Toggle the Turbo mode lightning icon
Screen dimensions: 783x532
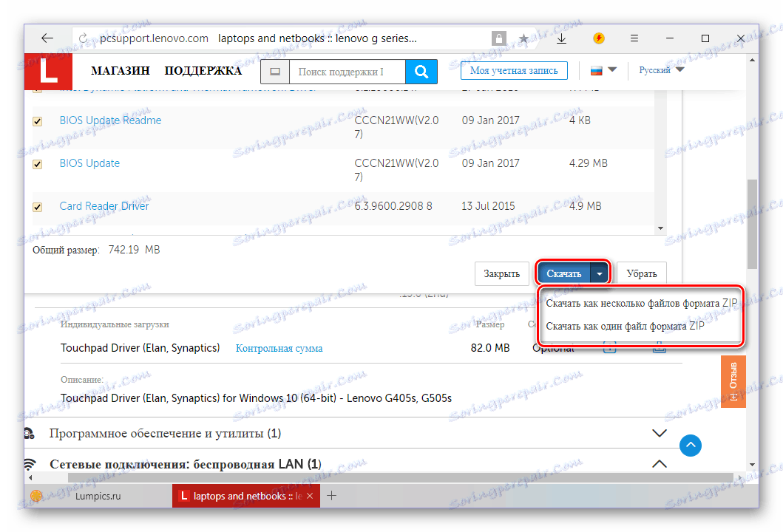pos(599,38)
